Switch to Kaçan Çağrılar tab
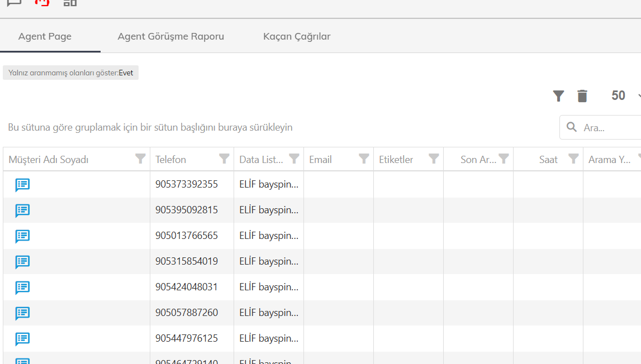This screenshot has width=641, height=364. coord(297,36)
